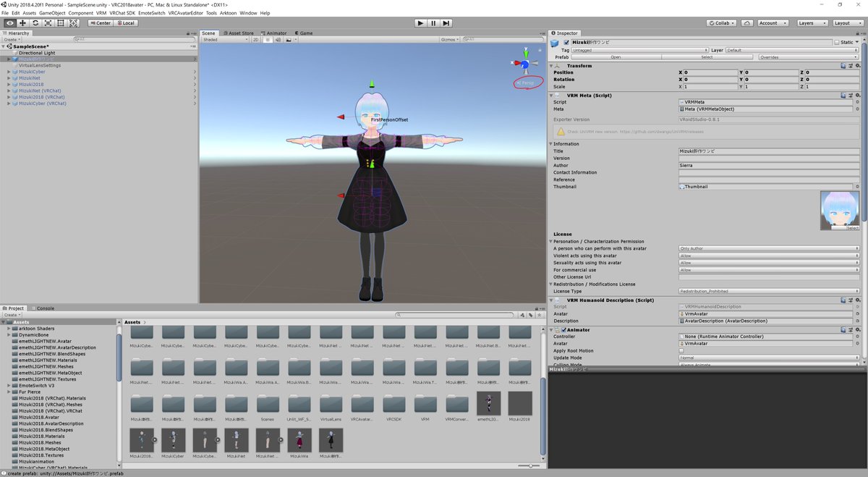Select the Move tool
This screenshot has width=868, height=477.
coord(22,23)
